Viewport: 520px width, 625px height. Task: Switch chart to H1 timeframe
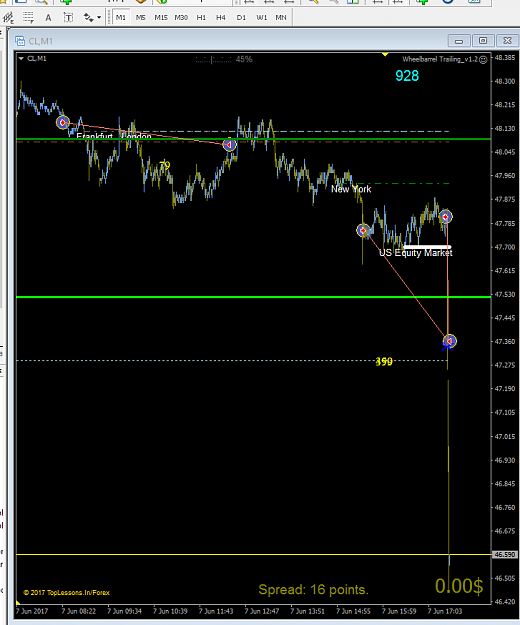point(201,18)
